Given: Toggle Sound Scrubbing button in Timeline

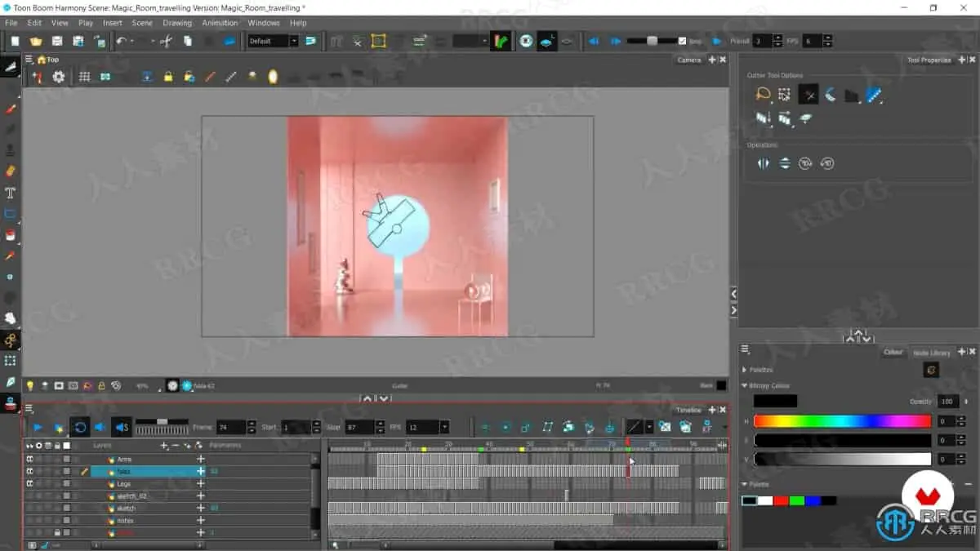Looking at the screenshot, I should 122,427.
